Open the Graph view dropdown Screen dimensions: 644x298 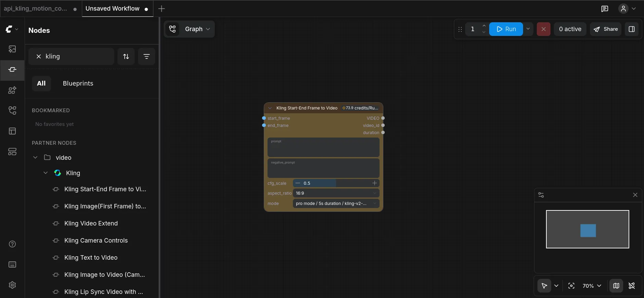tap(198, 29)
